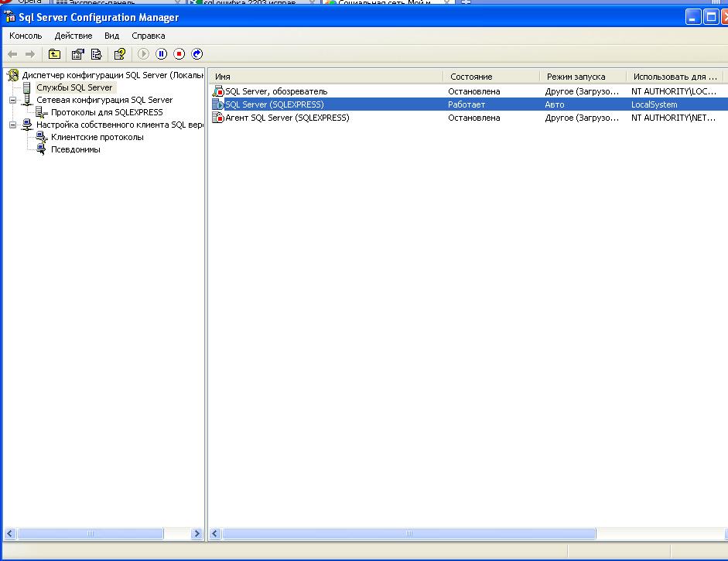Screen dimensions: 728x561
Task: Select Настройка собственного клиента SQL node
Action: (x=120, y=125)
